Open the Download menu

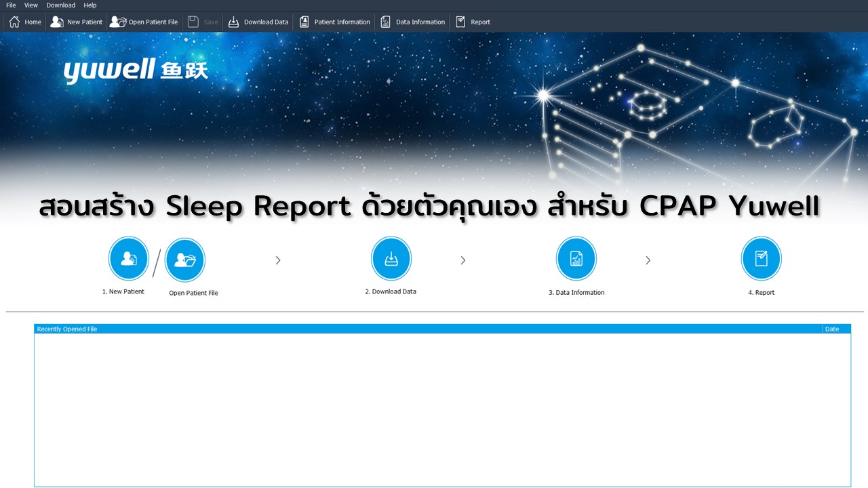point(61,5)
